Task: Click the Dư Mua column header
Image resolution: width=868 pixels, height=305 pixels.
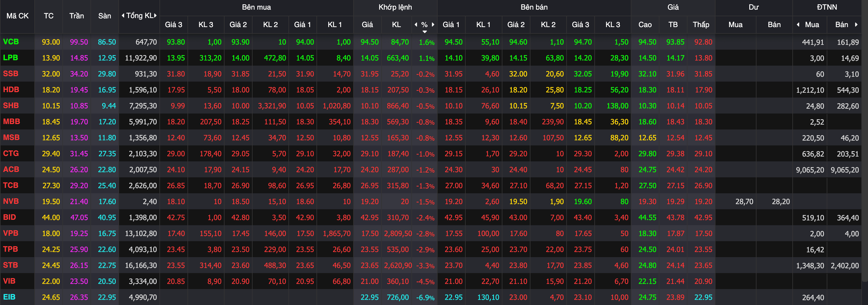Action: coord(735,25)
